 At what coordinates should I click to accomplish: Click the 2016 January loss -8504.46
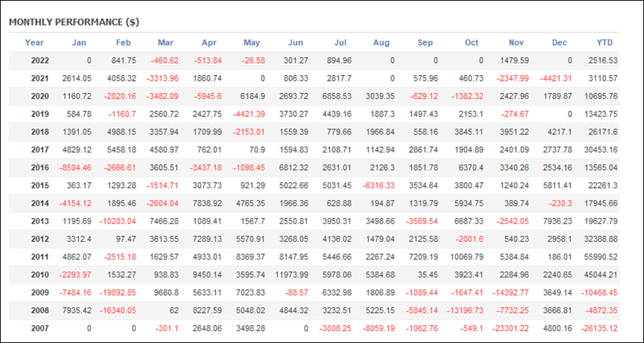tap(74, 168)
